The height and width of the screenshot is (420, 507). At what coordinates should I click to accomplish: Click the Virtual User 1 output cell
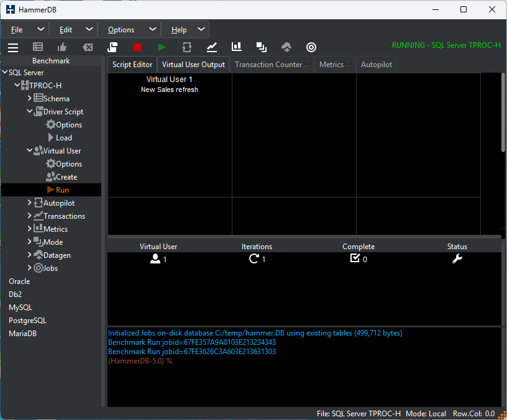pyautogui.click(x=170, y=135)
